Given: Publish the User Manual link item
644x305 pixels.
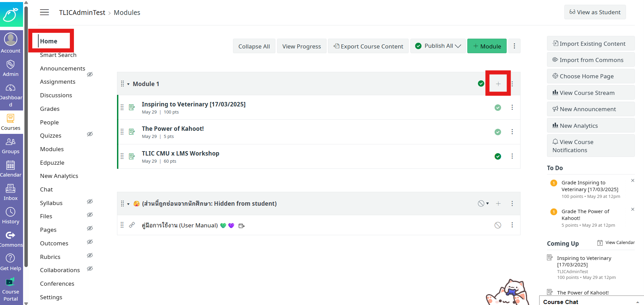Looking at the screenshot, I should click(x=497, y=225).
